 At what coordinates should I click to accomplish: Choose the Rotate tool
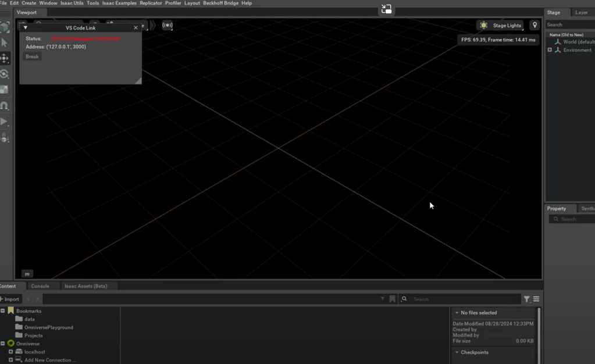5,74
